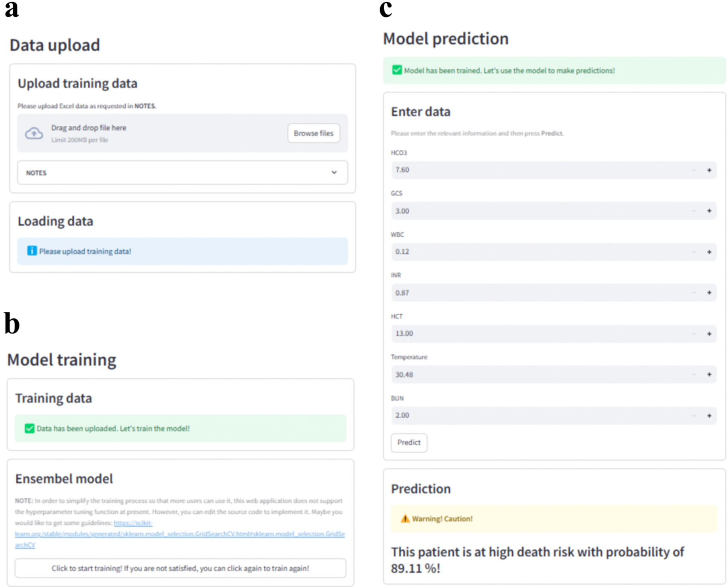Open the scikit-learn GridSearchCV link
This screenshot has height=588, width=727.
click(x=180, y=534)
